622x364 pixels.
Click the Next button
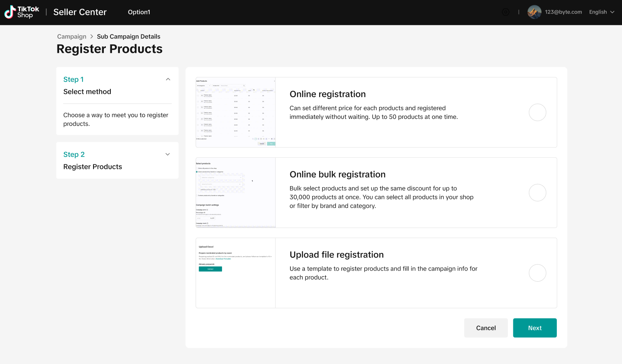pyautogui.click(x=535, y=328)
